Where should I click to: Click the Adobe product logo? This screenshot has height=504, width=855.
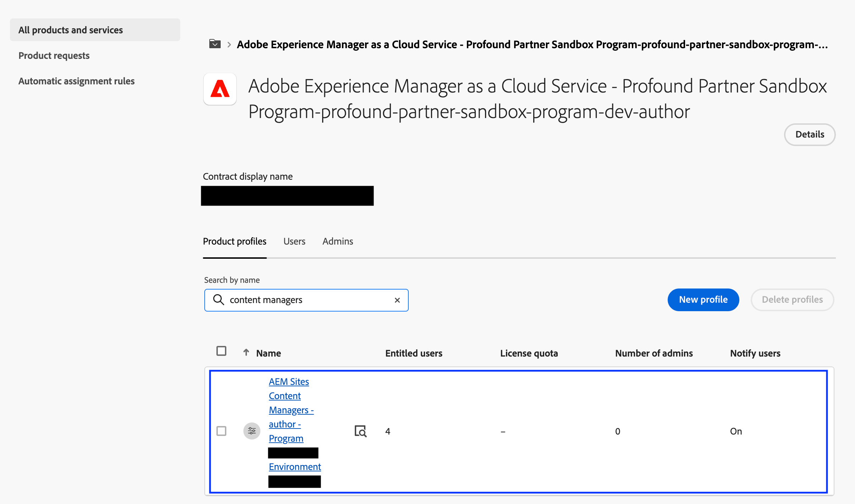[x=220, y=89]
